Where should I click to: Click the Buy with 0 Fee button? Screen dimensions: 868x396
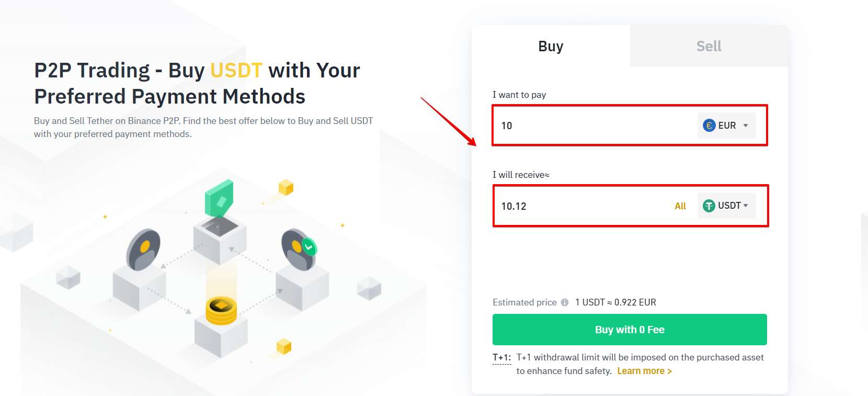coord(630,330)
